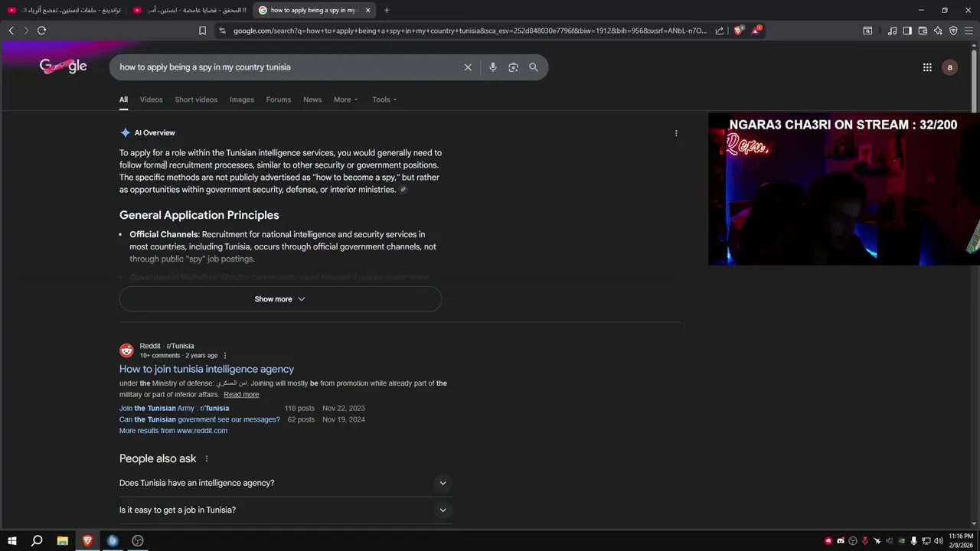Click the microphone tray icon

(913, 541)
